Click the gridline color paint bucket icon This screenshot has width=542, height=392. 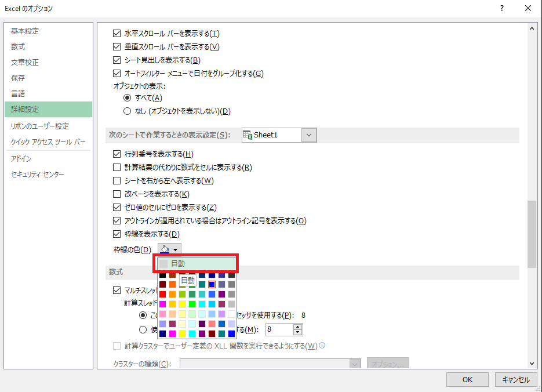[x=165, y=249]
